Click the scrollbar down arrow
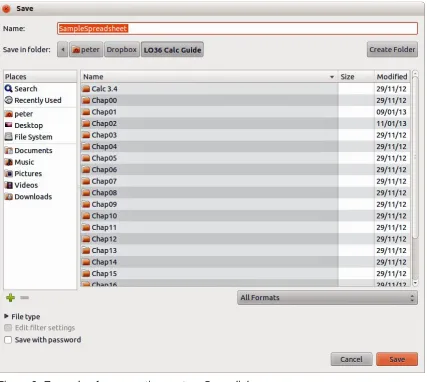Image resolution: width=427 pixels, height=382 pixels. click(x=415, y=283)
